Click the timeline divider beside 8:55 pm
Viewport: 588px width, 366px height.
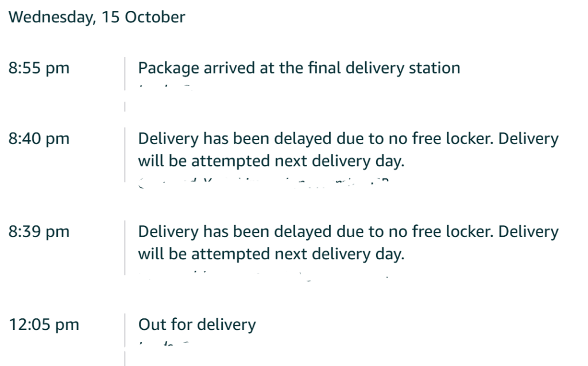(125, 75)
